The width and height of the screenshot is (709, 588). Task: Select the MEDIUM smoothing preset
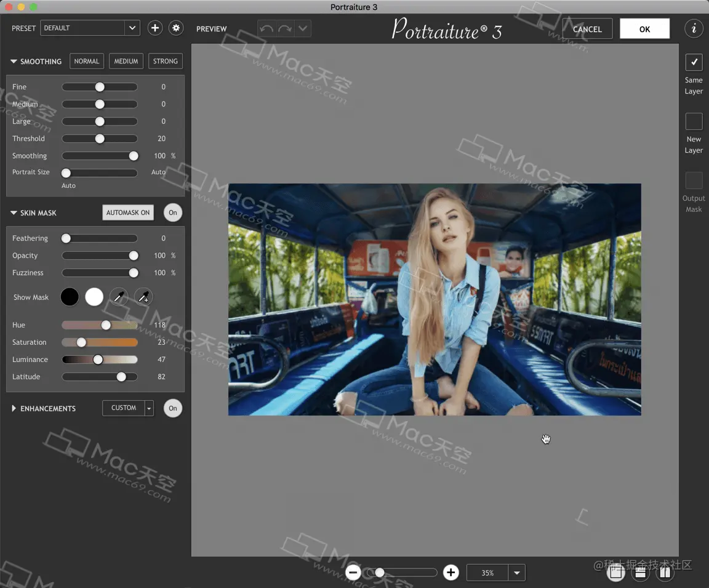pos(126,61)
